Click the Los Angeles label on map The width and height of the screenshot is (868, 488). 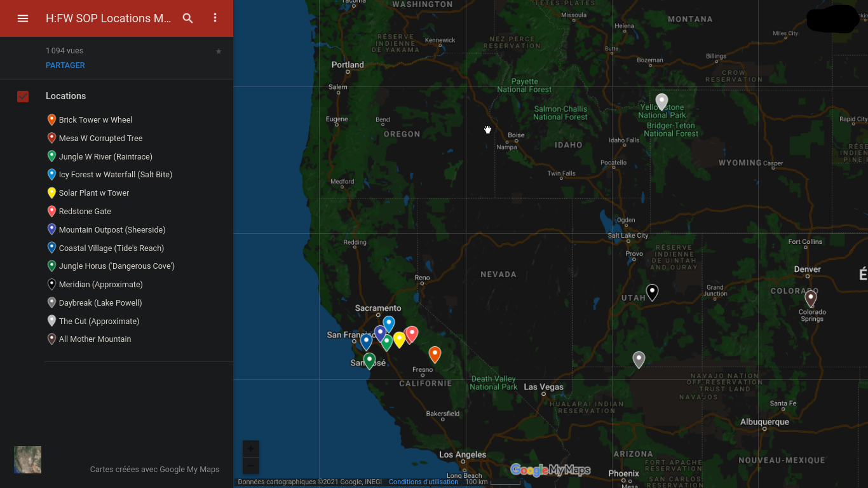[x=463, y=454]
